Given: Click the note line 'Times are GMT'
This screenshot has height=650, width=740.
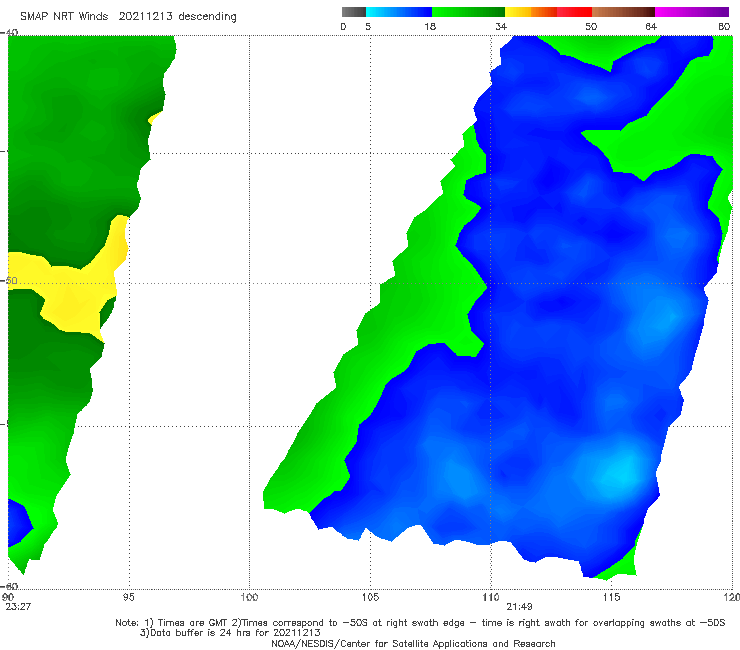Looking at the screenshot, I should 420,623.
